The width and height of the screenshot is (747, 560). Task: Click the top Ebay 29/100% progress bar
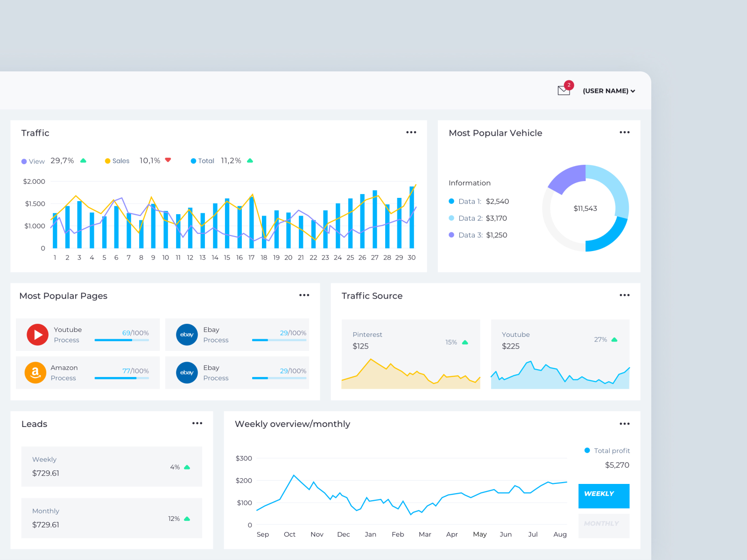(279, 340)
